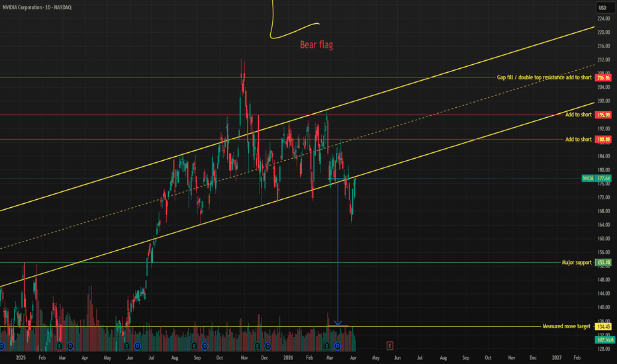Click the Nov label left of 2026
Image resolution: width=617 pixels, height=364 pixels.
pyautogui.click(x=244, y=357)
